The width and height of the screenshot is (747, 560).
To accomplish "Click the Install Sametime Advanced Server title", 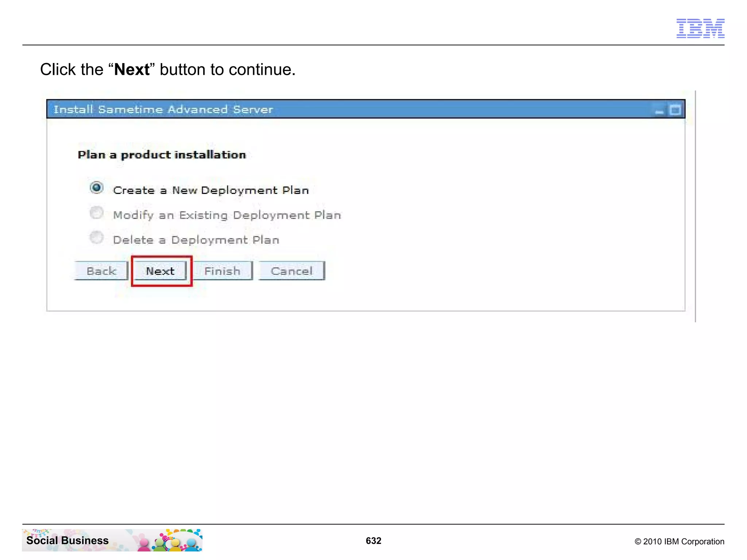I will (163, 109).
